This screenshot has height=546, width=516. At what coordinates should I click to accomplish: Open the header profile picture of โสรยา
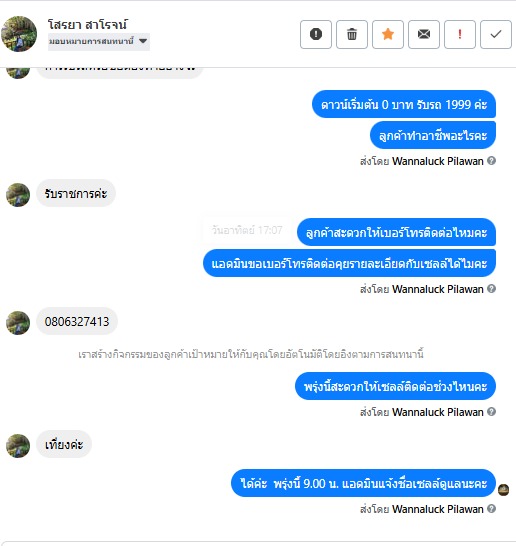(x=19, y=34)
